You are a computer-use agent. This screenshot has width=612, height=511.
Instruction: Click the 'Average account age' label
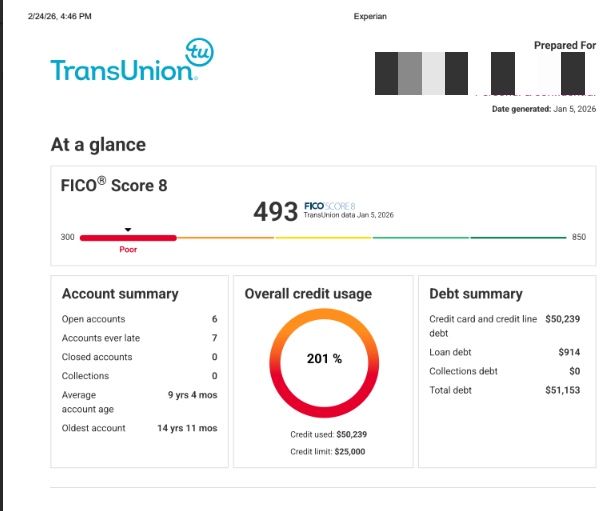click(88, 402)
